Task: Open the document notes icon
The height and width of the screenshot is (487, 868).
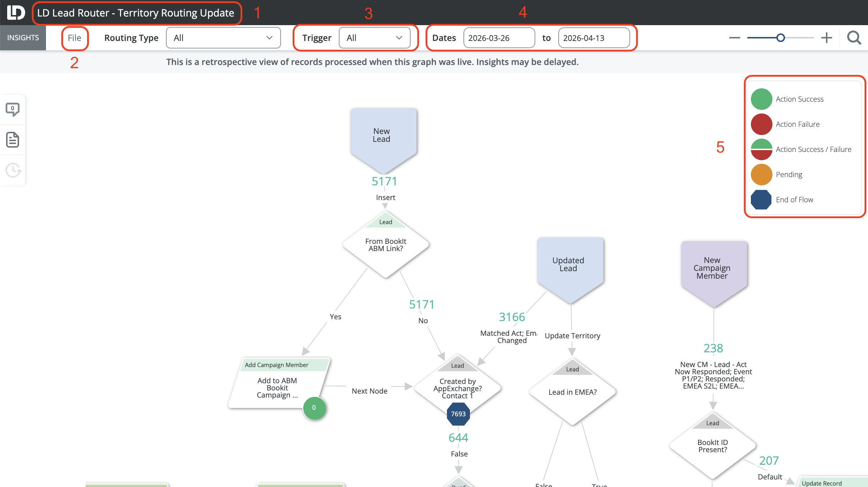Action: (13, 140)
